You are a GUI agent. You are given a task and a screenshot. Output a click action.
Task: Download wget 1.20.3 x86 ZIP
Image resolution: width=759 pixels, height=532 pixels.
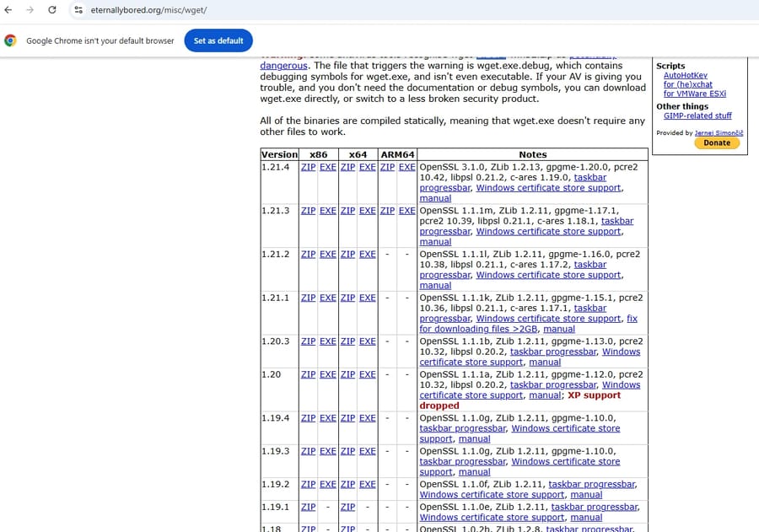[x=309, y=341]
